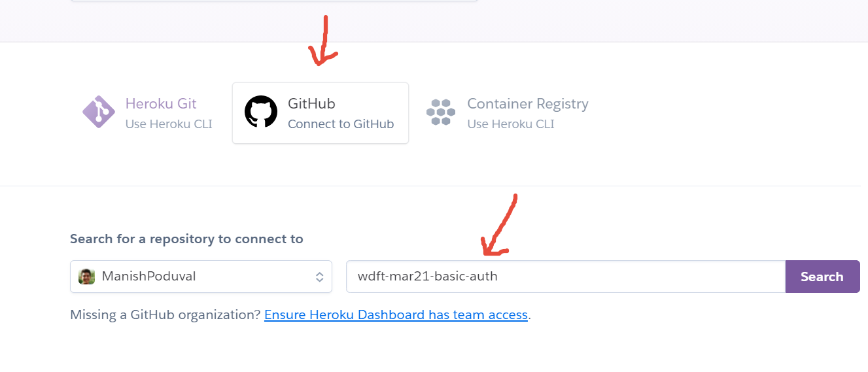
Task: Click the purple Search button
Action: click(x=822, y=277)
